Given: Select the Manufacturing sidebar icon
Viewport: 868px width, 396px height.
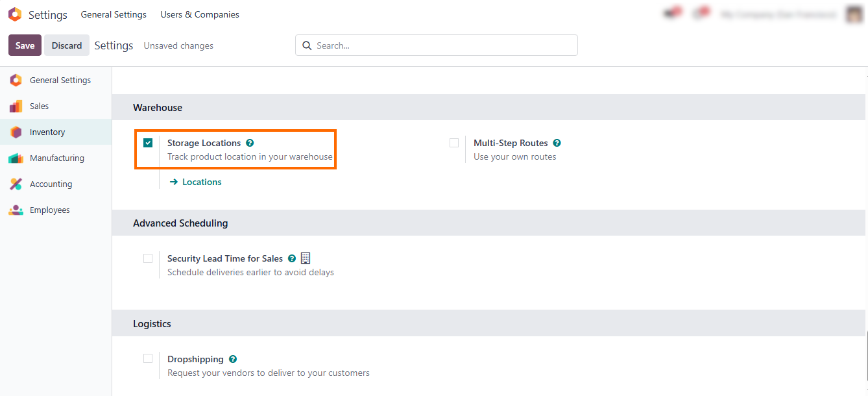Looking at the screenshot, I should pos(16,158).
